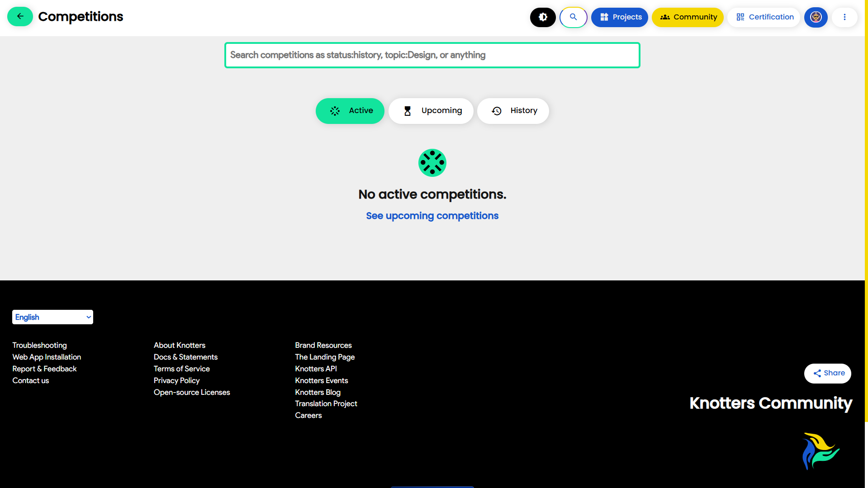Open the three-dot overflow menu

tap(844, 17)
